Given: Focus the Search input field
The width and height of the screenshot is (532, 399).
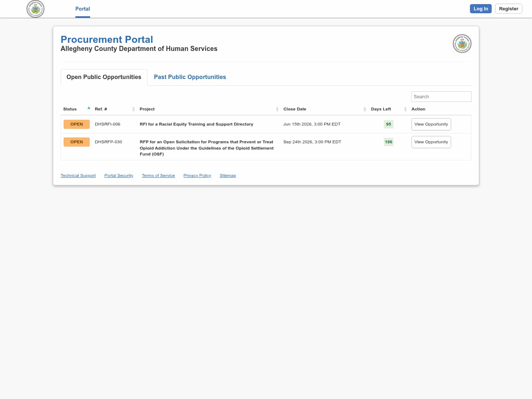Looking at the screenshot, I should pyautogui.click(x=441, y=97).
